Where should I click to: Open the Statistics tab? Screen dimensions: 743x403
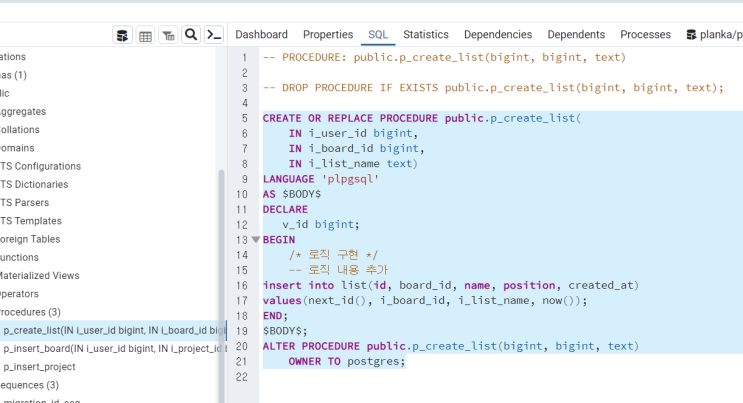click(426, 35)
